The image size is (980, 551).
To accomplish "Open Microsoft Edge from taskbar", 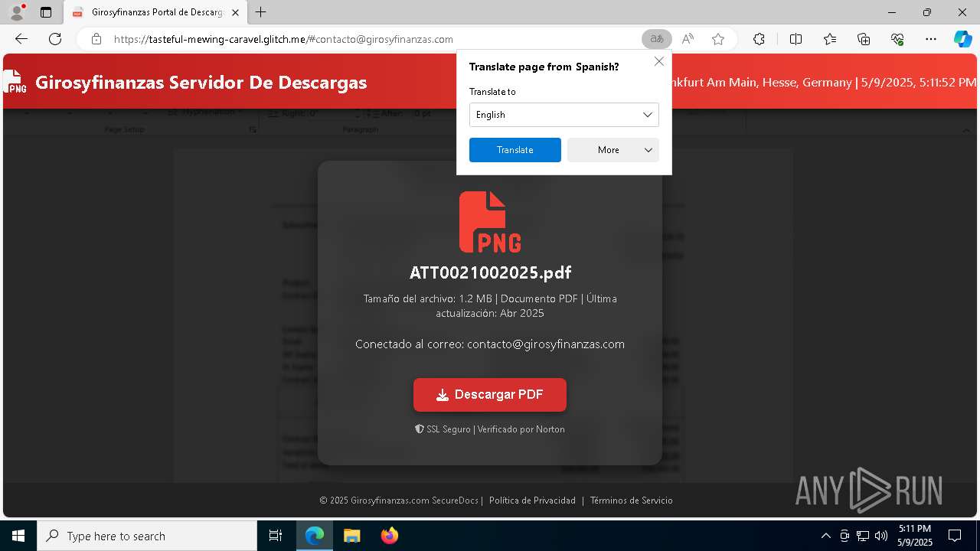I will tap(315, 536).
